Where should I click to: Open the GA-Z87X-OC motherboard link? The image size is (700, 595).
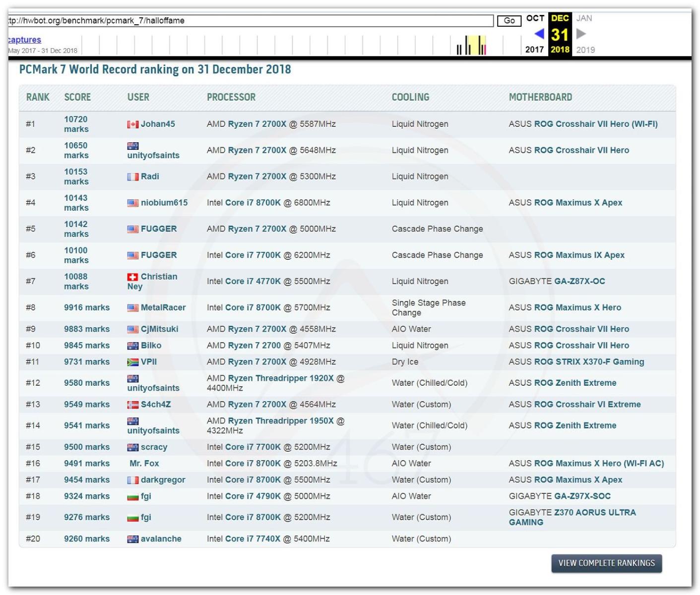click(579, 281)
